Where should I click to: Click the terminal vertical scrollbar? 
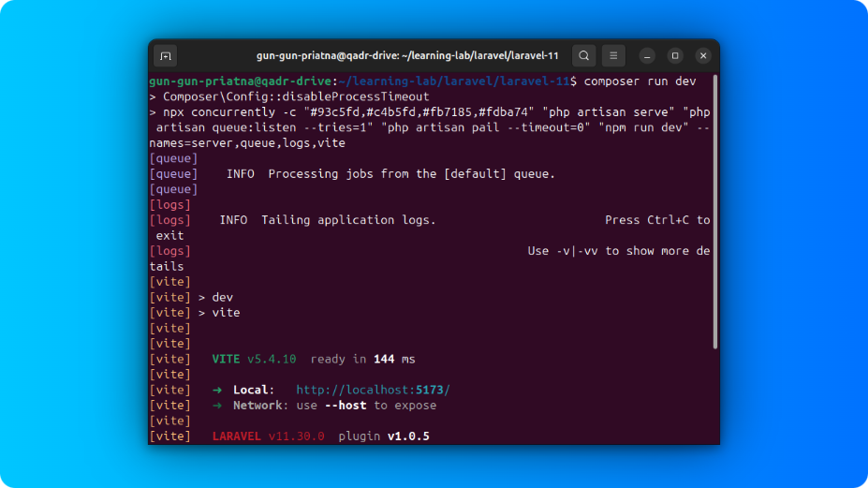(715, 212)
